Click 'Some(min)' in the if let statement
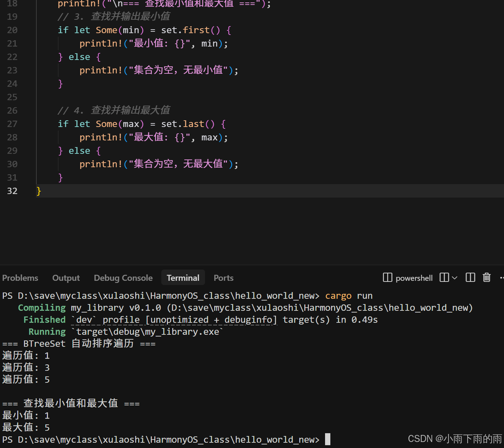504x448 pixels. point(120,30)
